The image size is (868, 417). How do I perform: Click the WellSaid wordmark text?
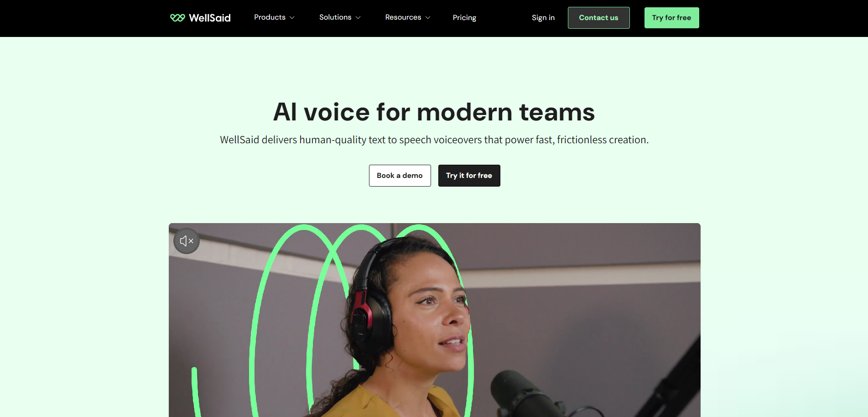click(x=210, y=18)
